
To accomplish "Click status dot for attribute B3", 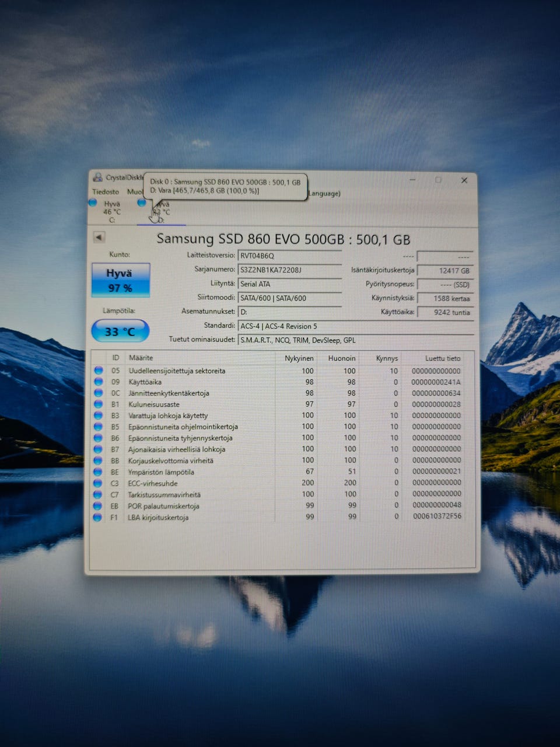I will 99,416.
